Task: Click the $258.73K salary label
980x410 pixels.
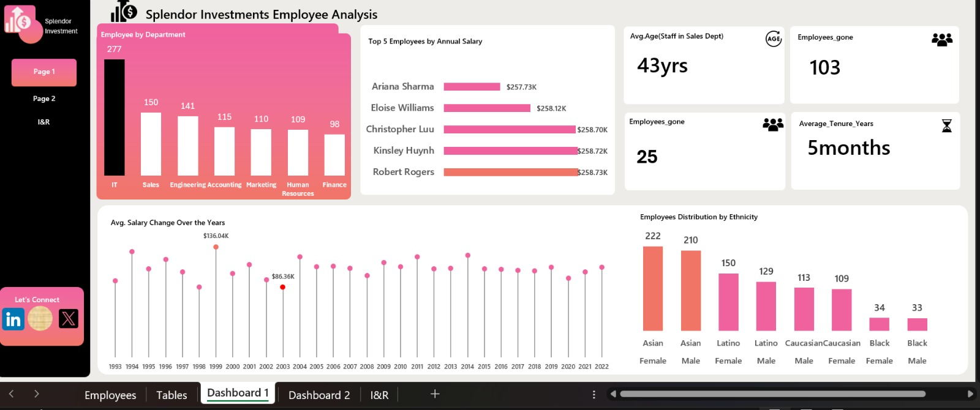Action: 593,173
